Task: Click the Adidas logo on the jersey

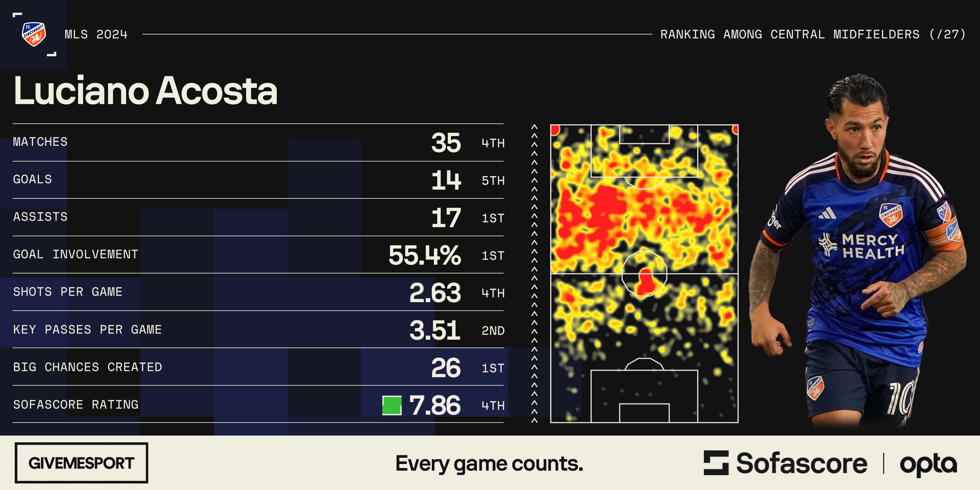Action: pos(828,214)
